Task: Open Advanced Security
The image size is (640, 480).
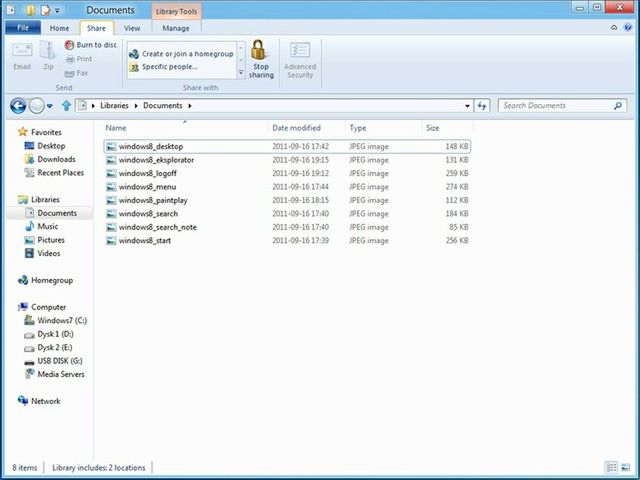Action: point(300,60)
